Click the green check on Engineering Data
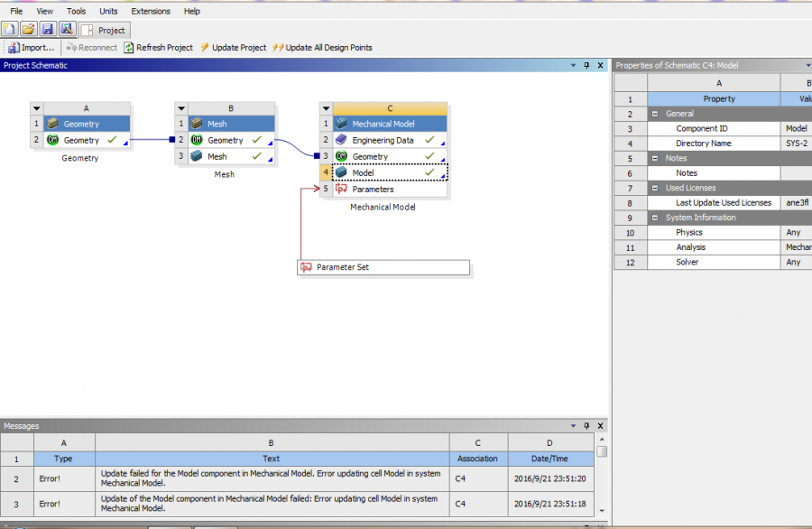812x529 pixels. pyautogui.click(x=429, y=139)
